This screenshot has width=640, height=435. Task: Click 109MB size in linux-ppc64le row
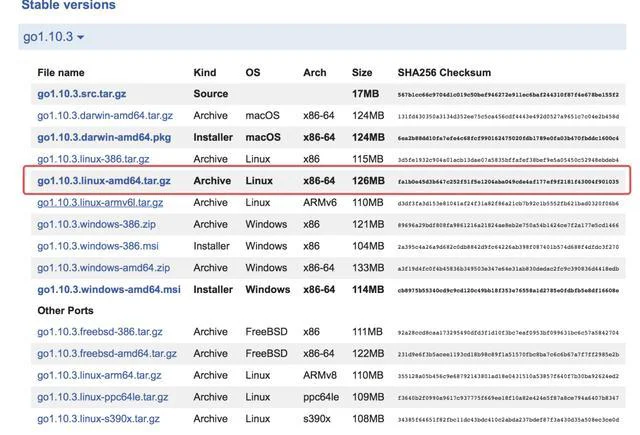click(368, 397)
